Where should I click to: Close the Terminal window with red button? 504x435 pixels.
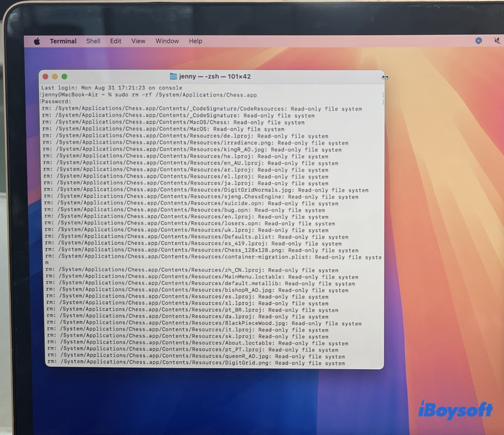(x=45, y=76)
